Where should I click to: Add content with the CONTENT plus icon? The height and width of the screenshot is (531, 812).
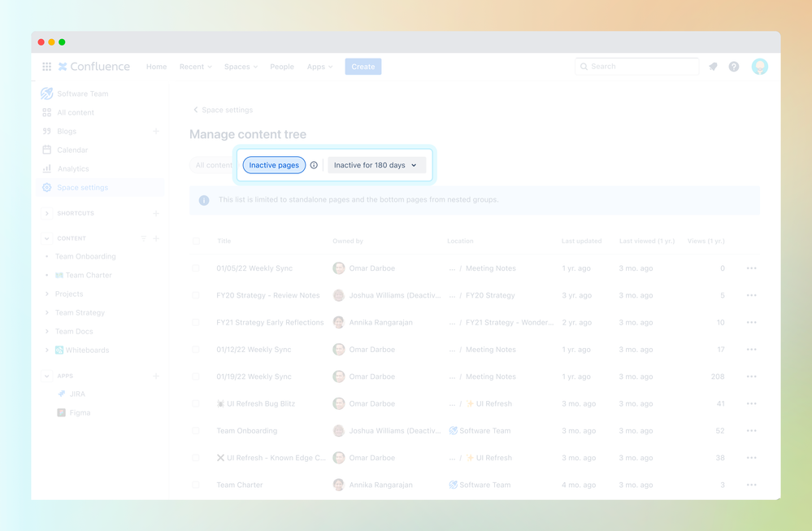(x=156, y=238)
